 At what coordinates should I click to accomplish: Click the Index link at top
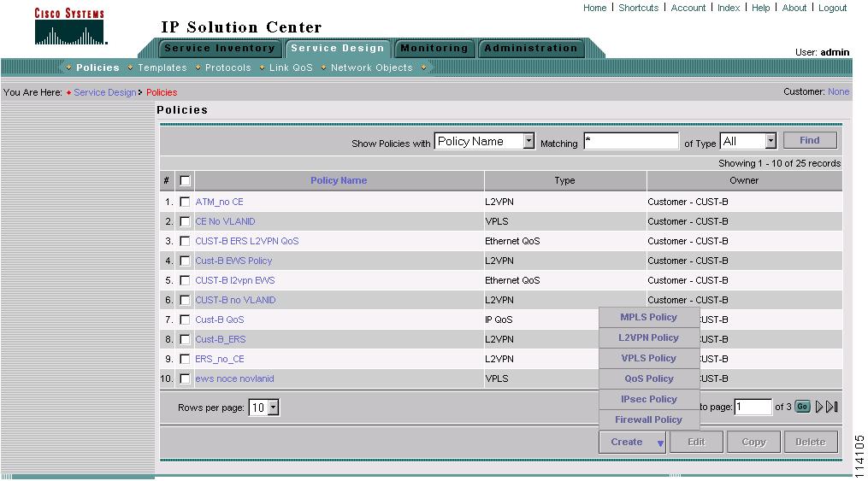click(729, 8)
